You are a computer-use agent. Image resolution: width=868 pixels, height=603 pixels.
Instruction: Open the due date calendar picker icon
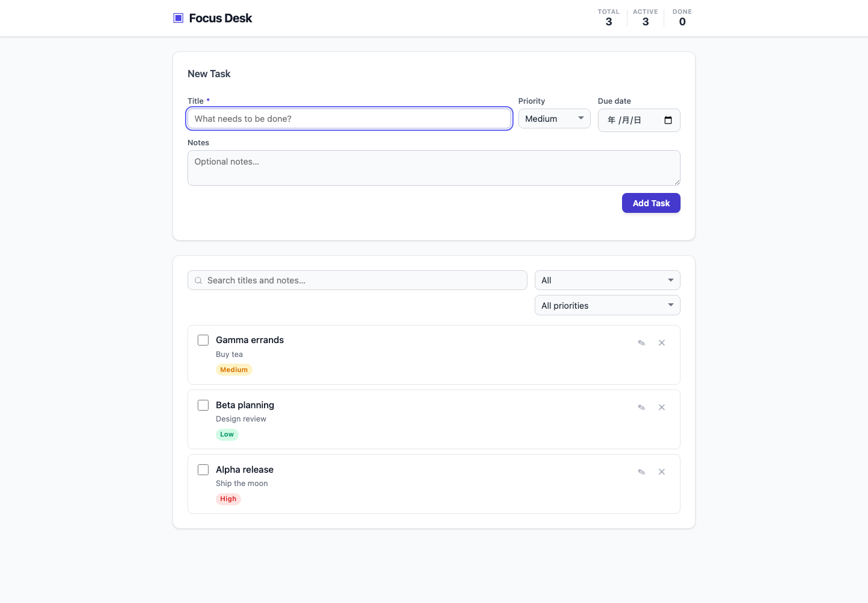pos(668,120)
